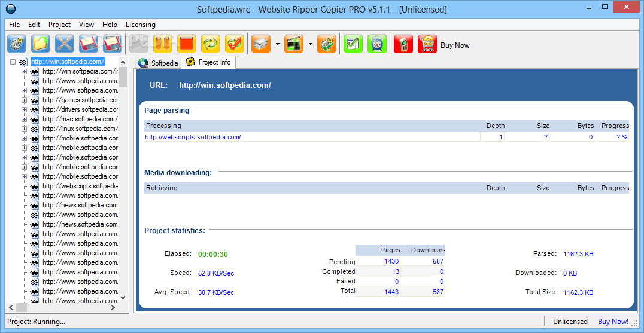Switch to the Softpedia tab
The image size is (644, 333).
click(158, 63)
